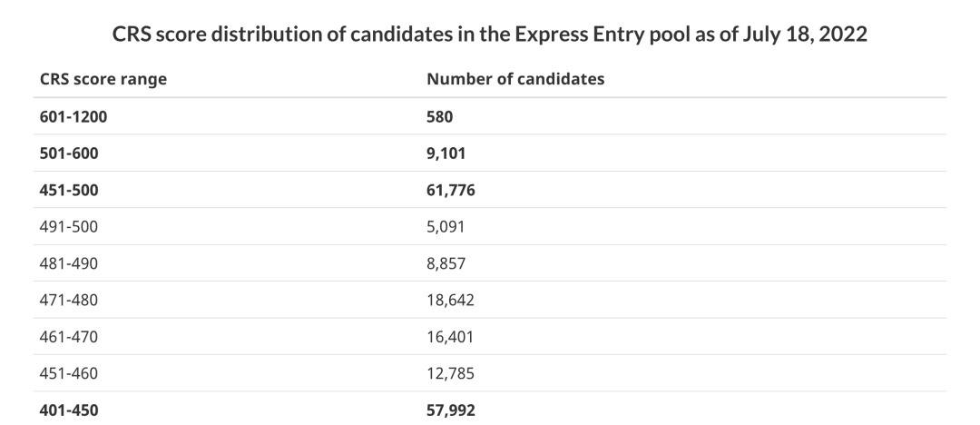Image resolution: width=980 pixels, height=425 pixels.
Task: Click the 57,992 value for 401-450
Action: click(451, 410)
